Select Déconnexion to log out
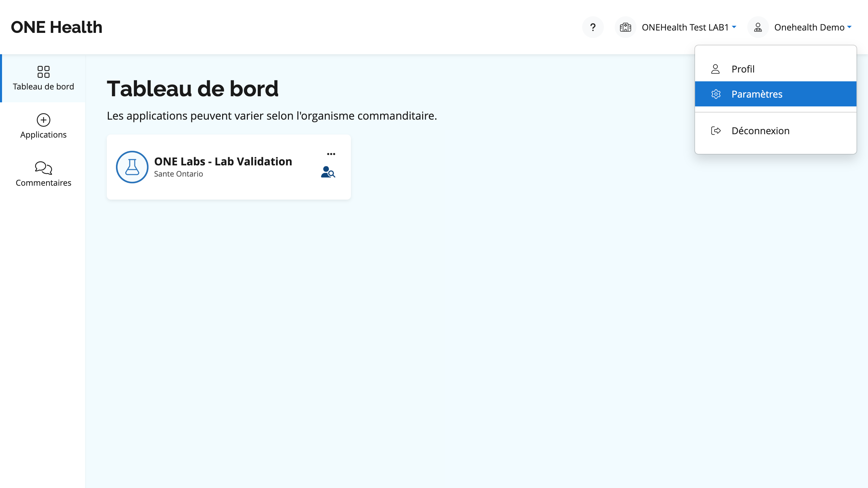This screenshot has height=488, width=868. click(x=775, y=130)
